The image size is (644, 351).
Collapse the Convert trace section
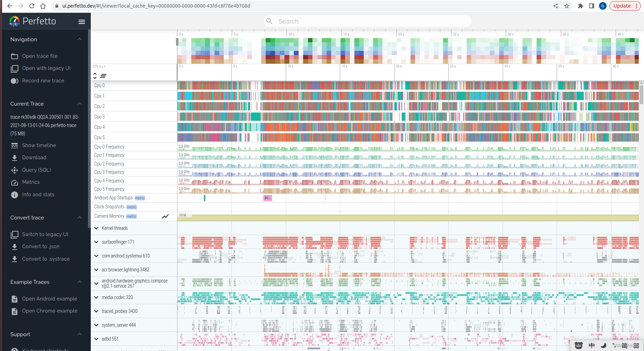[x=80, y=218]
